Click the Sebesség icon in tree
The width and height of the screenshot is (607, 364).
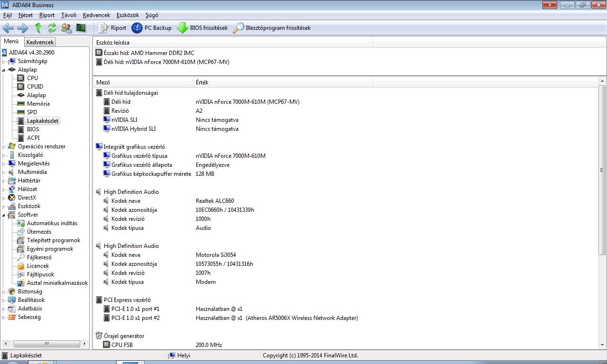[12, 317]
